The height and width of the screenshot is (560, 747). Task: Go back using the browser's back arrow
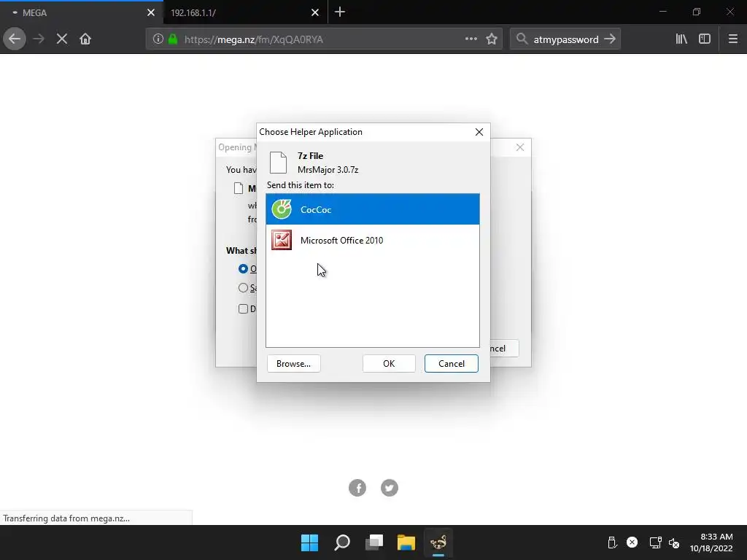click(x=15, y=39)
